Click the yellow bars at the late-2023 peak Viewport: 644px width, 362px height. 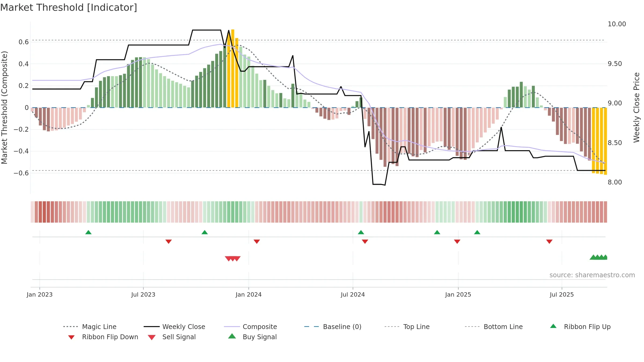pos(233,68)
